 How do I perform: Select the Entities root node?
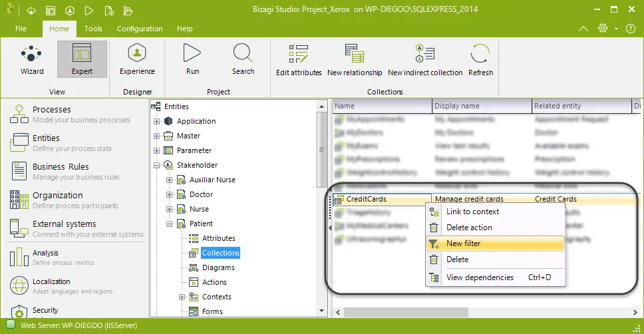tap(176, 106)
